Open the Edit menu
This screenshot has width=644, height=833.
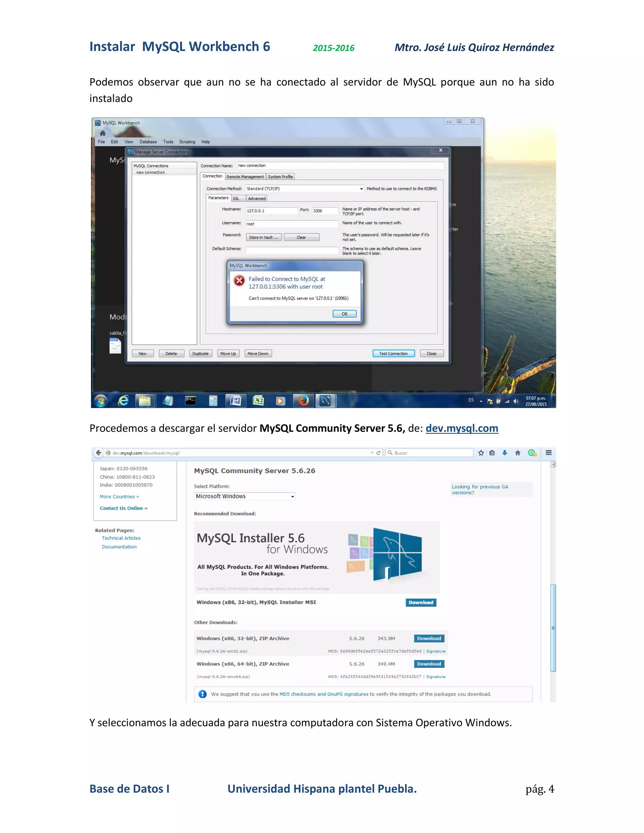(114, 142)
